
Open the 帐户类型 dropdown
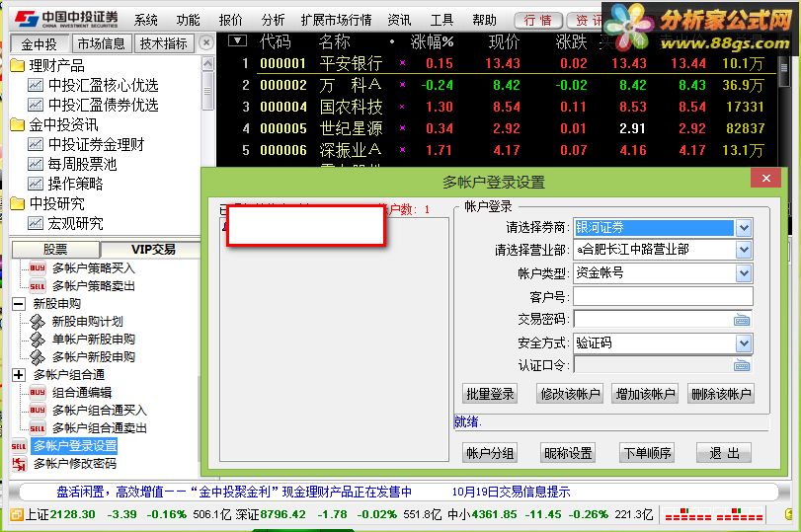(744, 273)
